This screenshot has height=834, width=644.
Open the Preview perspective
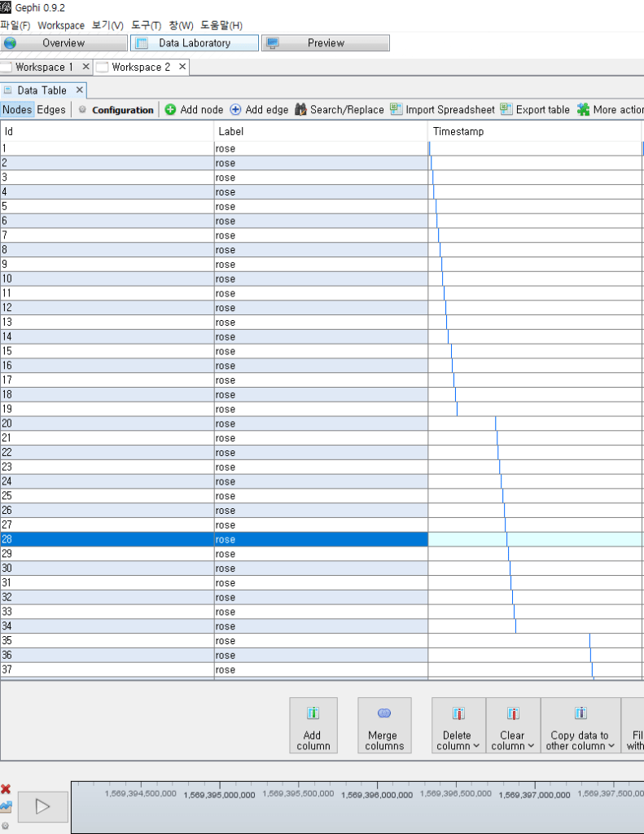(326, 43)
